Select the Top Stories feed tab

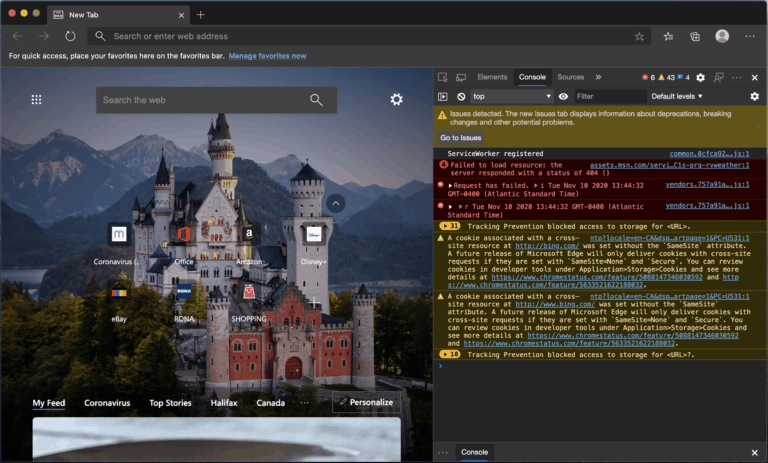[170, 403]
